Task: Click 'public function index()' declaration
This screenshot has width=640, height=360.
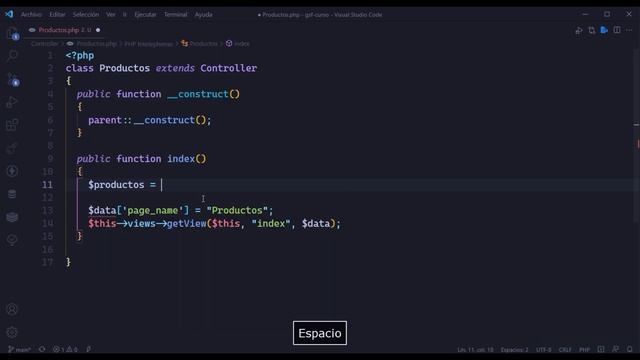Action: [142, 159]
